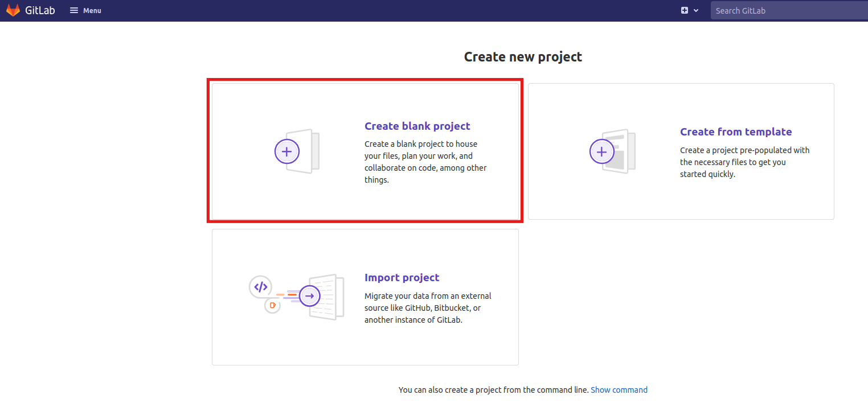The width and height of the screenshot is (868, 407).
Task: Click the plus icon to create new item
Action: pos(685,10)
